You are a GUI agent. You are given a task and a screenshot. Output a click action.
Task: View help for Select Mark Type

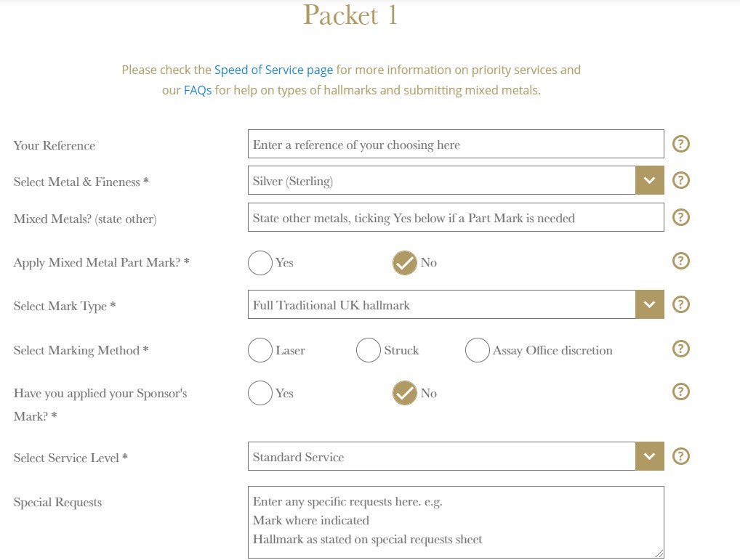[x=680, y=304]
